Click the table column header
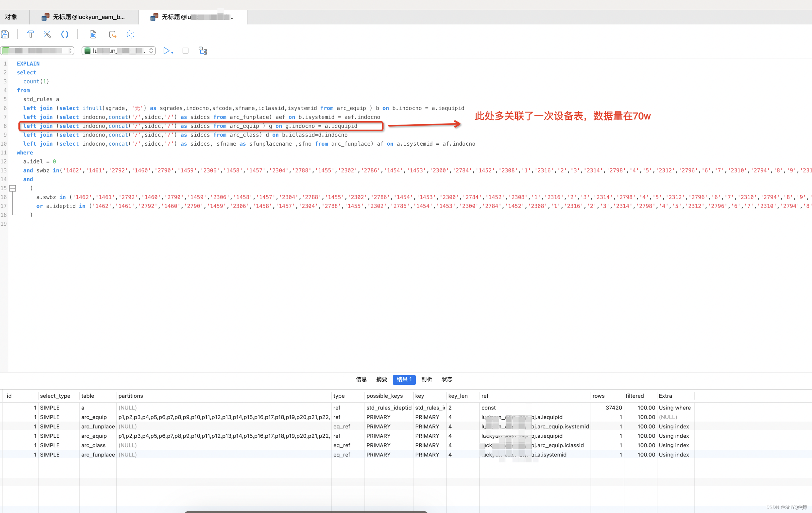This screenshot has width=812, height=513. point(98,396)
